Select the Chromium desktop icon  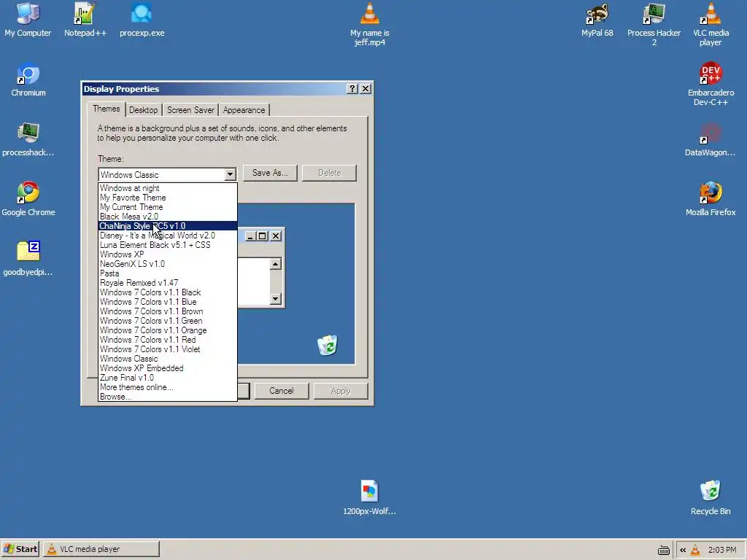[28, 79]
